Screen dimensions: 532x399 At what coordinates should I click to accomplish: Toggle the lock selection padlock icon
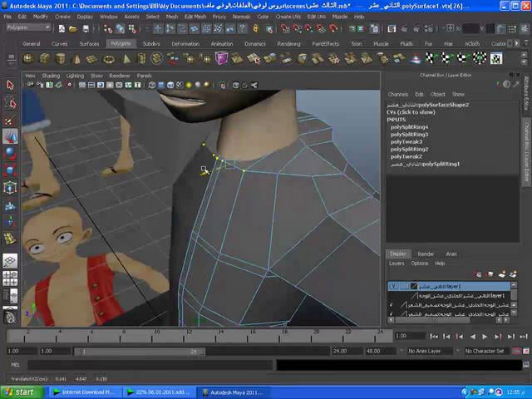click(256, 29)
